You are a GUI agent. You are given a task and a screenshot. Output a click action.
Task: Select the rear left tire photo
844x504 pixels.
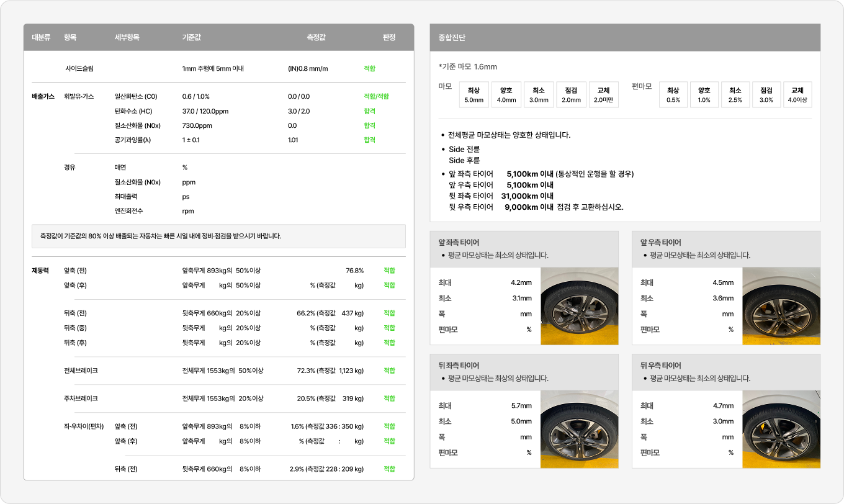579,429
